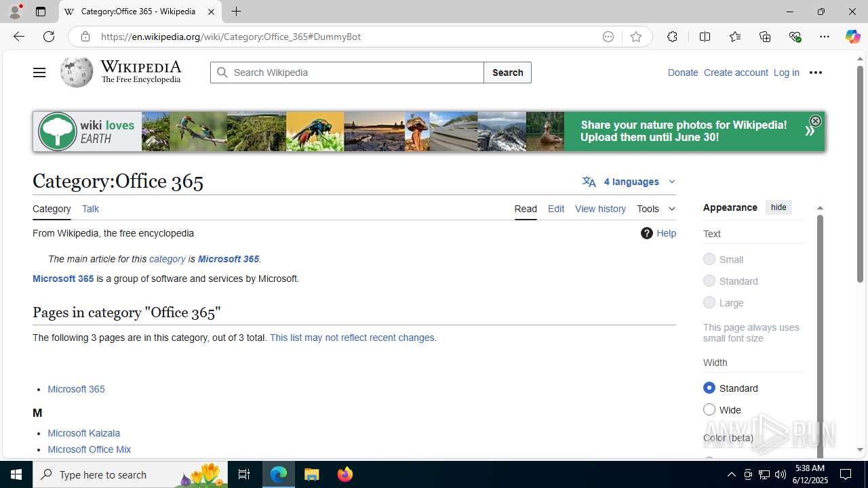Hide the Appearance panel

(778, 207)
